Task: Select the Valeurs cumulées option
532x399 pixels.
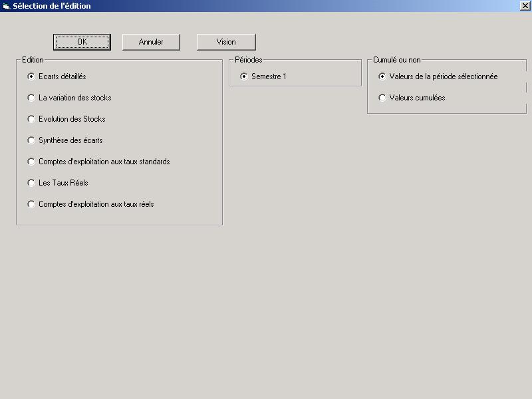Action: click(x=412, y=98)
